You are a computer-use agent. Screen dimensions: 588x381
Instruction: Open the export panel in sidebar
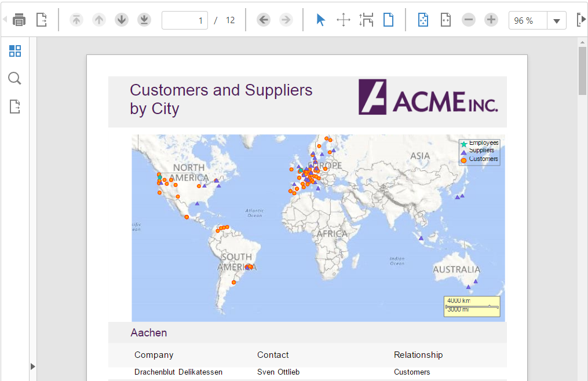14,107
